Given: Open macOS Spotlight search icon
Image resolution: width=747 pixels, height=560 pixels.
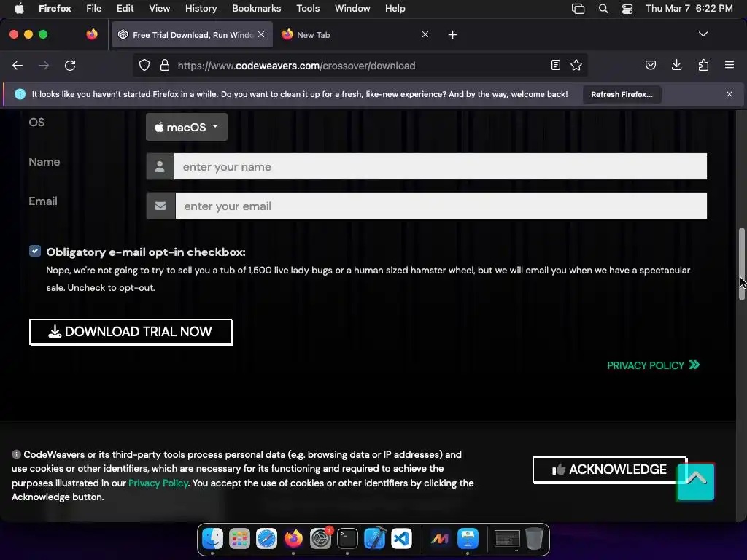Looking at the screenshot, I should (603, 9).
